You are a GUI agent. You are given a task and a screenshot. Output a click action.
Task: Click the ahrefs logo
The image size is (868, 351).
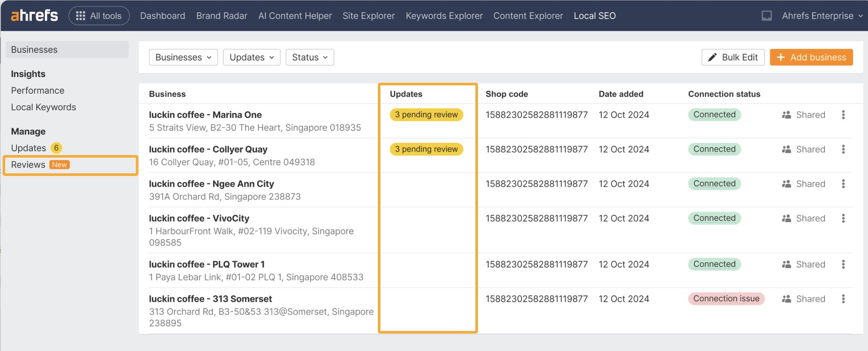(34, 15)
